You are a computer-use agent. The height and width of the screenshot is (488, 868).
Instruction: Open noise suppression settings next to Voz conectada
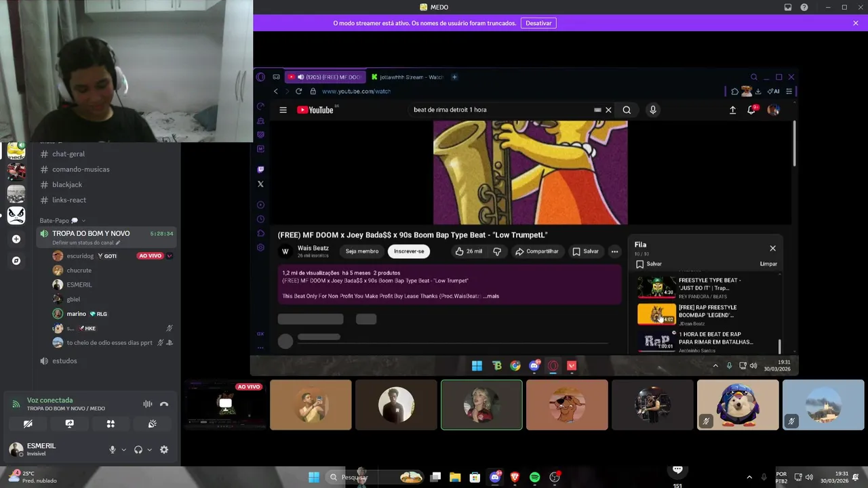(147, 404)
